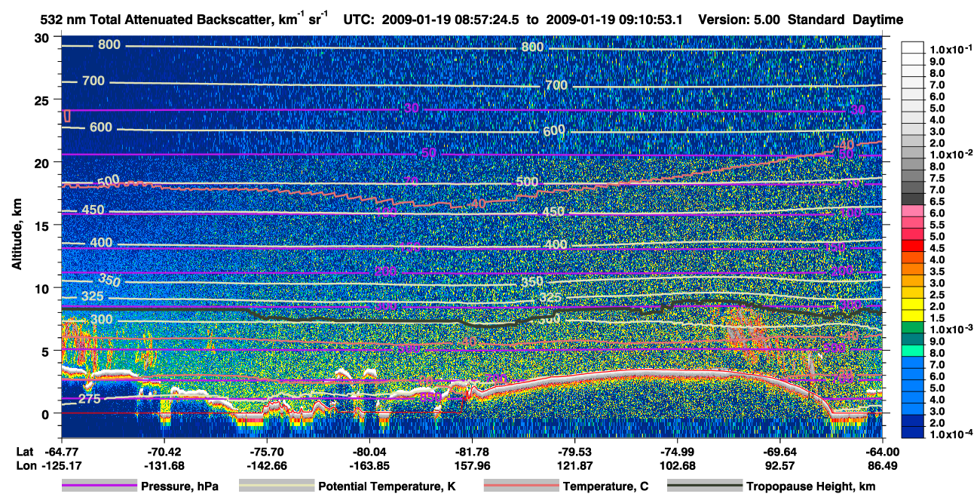
Task: Click the red Temperature line sample in legend
Action: click(521, 486)
